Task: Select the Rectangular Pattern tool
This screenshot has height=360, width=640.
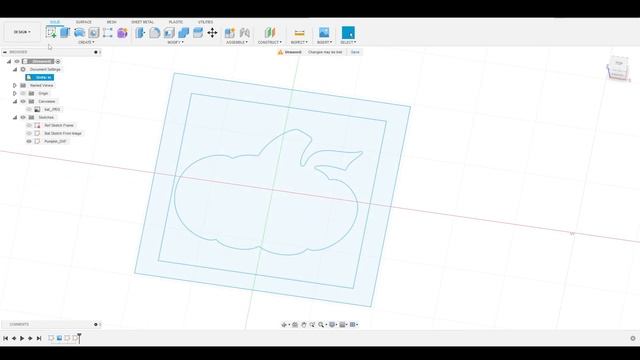Action: [107, 33]
